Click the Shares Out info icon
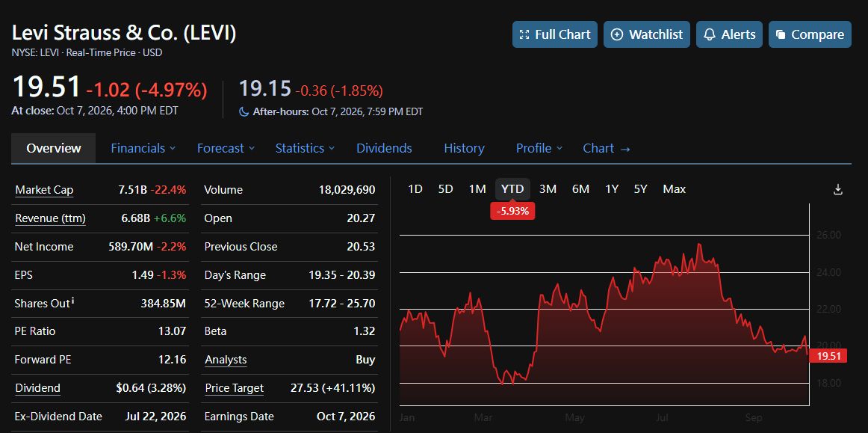Image resolution: width=868 pixels, height=433 pixels. point(74,301)
